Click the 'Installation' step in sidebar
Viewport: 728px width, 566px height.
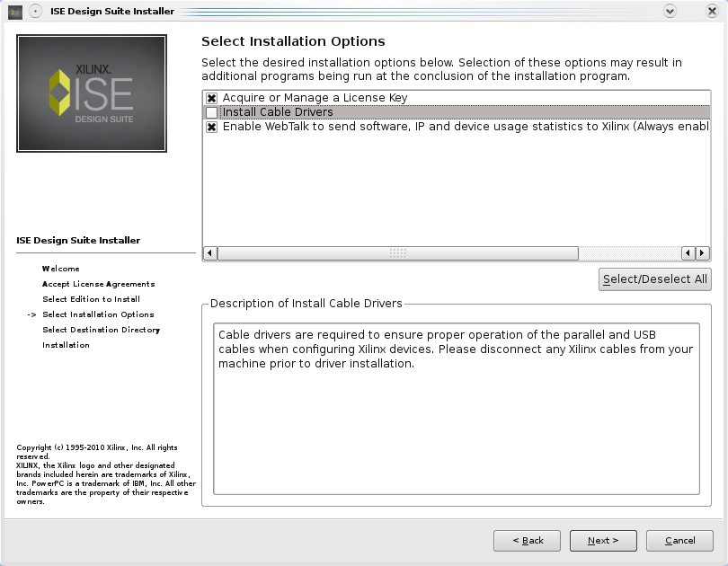[x=66, y=345]
